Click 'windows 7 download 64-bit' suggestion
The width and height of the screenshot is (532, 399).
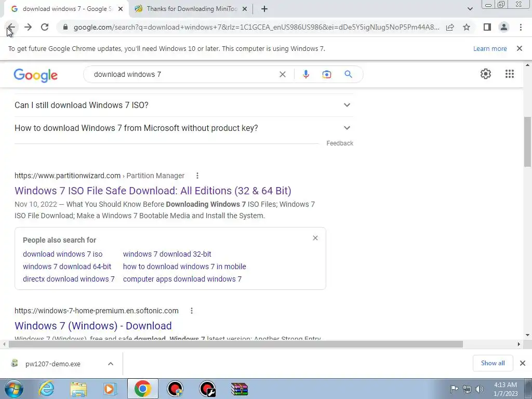(67, 267)
